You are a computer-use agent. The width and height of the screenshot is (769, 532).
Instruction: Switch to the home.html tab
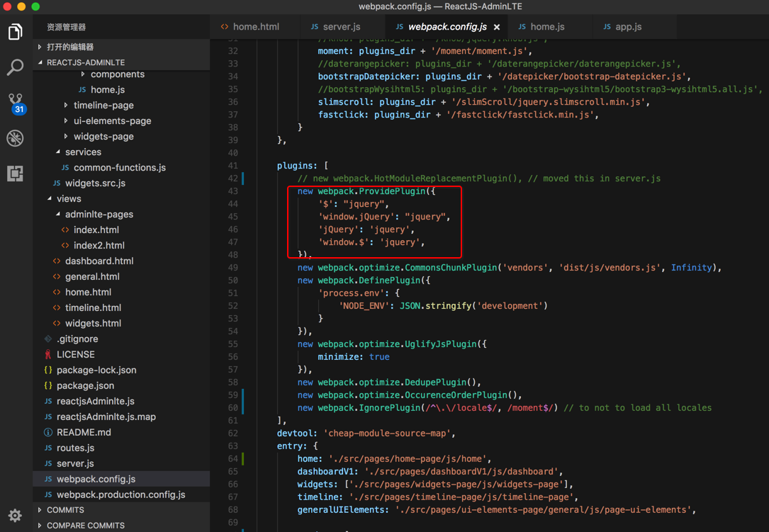point(255,27)
